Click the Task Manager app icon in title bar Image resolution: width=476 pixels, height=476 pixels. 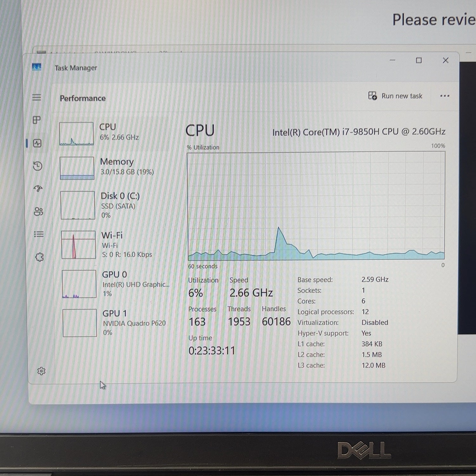(36, 67)
